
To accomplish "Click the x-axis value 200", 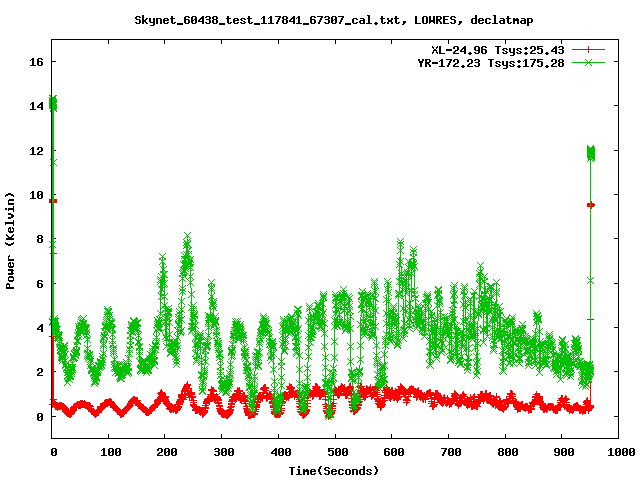I will coord(167,452).
